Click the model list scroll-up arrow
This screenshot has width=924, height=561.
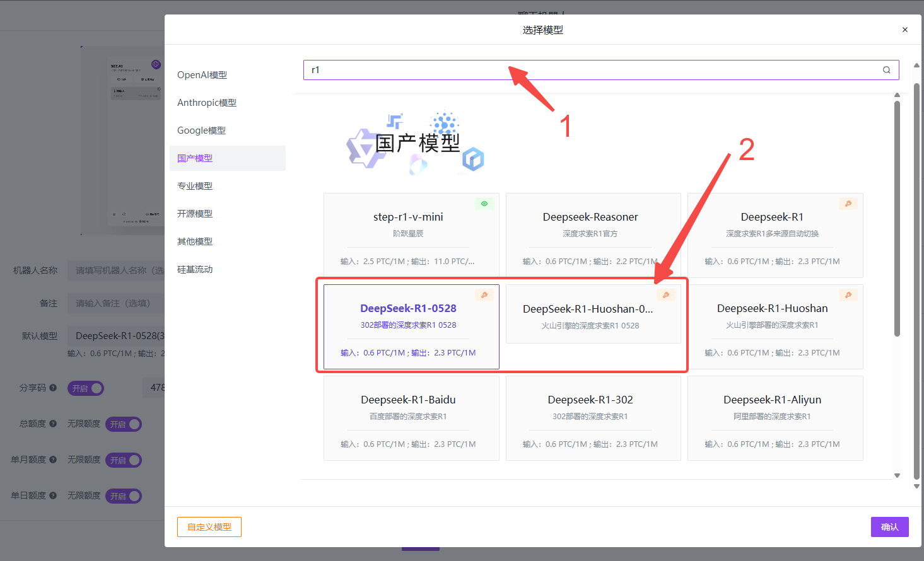(897, 95)
